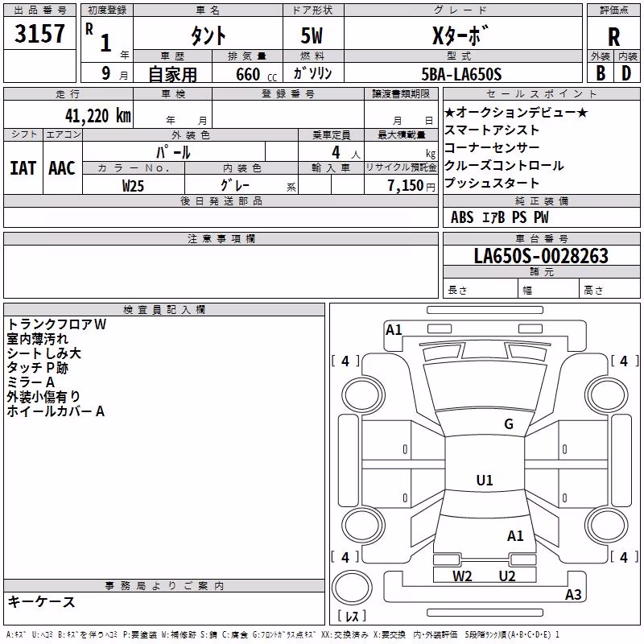Select the seating capacity value 4 人
The width and height of the screenshot is (644, 644).
pos(346,152)
